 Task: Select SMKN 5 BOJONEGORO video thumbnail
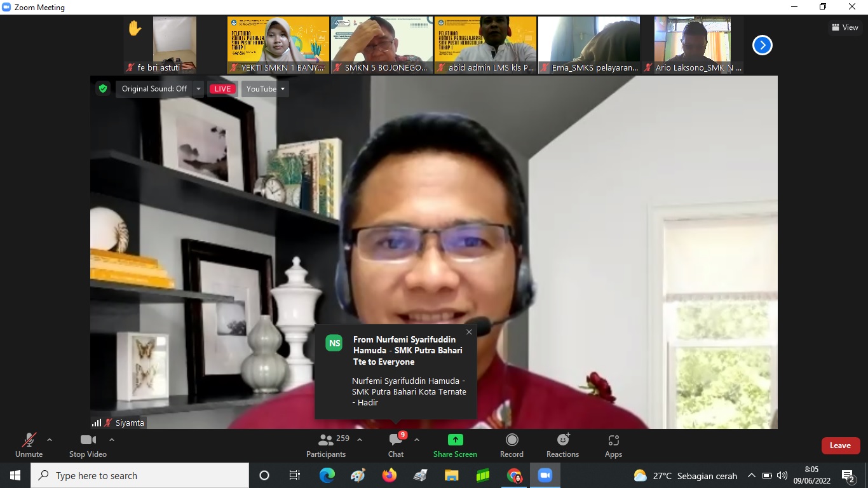382,45
